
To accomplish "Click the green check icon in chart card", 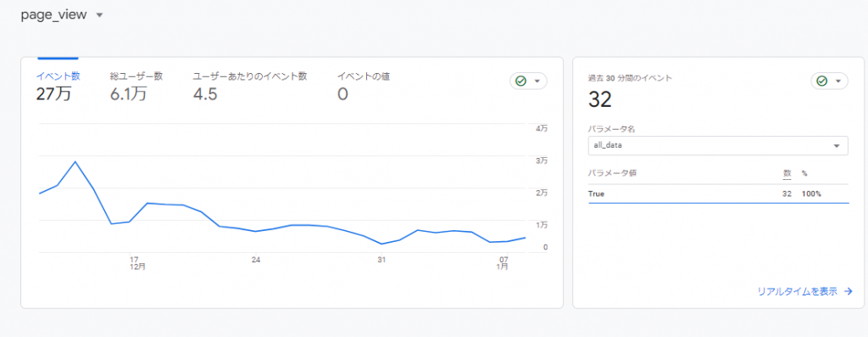I will (520, 81).
